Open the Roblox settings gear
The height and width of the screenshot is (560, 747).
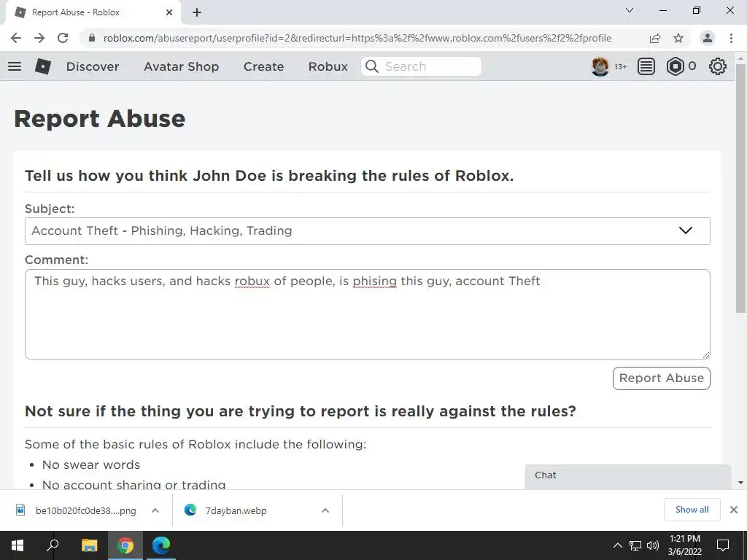coord(718,66)
